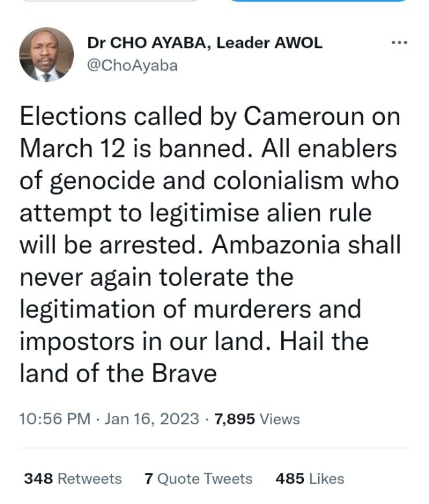The image size is (429, 504).
Task: Select the Leader AWOL part of the name
Action: (x=269, y=43)
